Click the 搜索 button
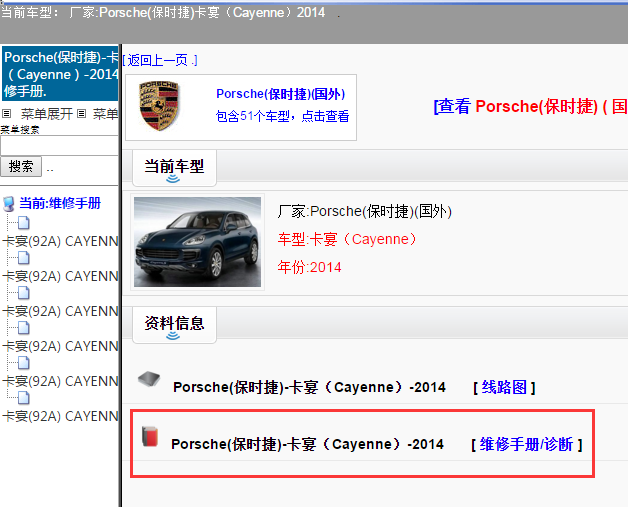Image resolution: width=628 pixels, height=507 pixels. [x=21, y=167]
